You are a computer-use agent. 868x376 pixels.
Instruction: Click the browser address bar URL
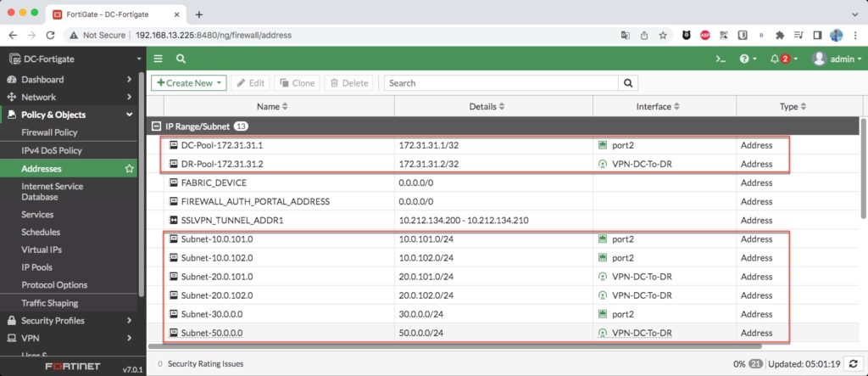pyautogui.click(x=214, y=35)
